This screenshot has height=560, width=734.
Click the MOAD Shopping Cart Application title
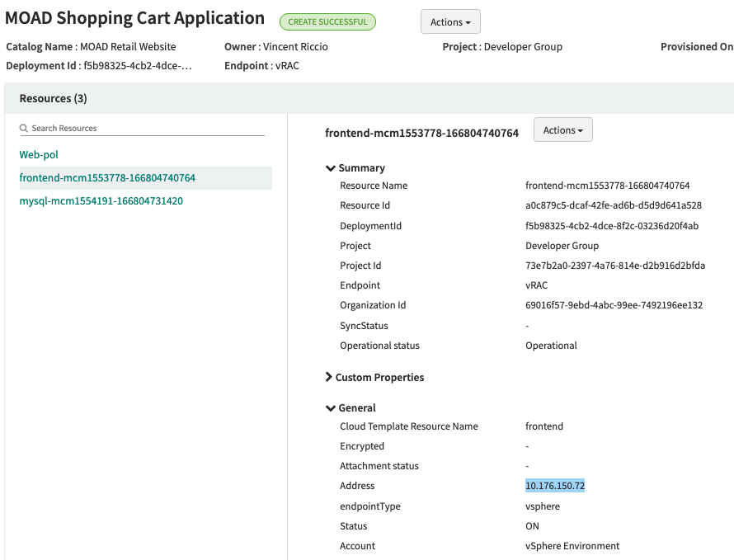[x=135, y=19]
